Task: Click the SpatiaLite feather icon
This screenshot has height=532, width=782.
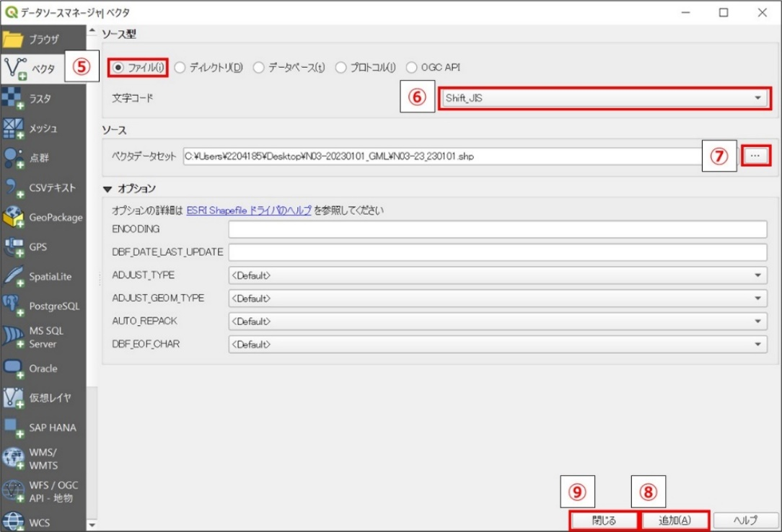Action: pos(12,277)
